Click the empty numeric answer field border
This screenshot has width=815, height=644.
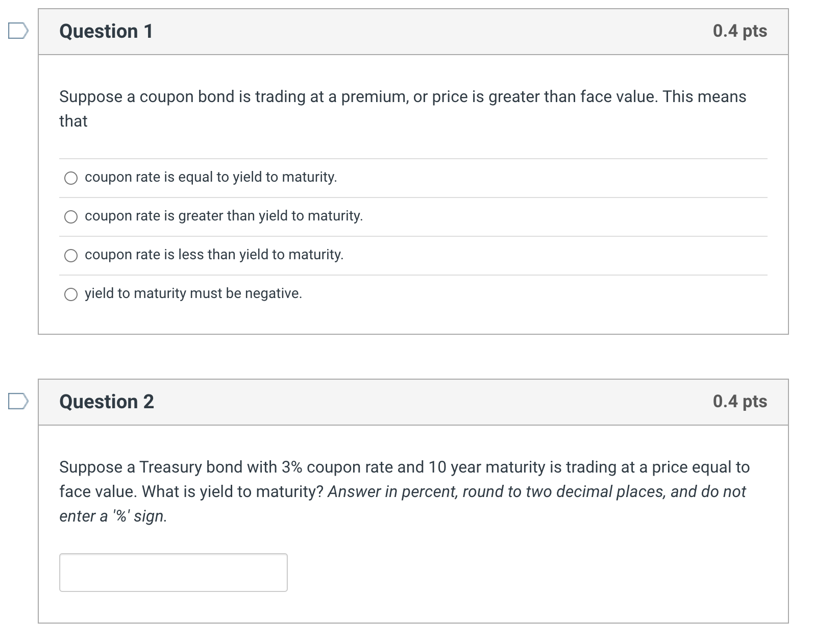pyautogui.click(x=174, y=572)
